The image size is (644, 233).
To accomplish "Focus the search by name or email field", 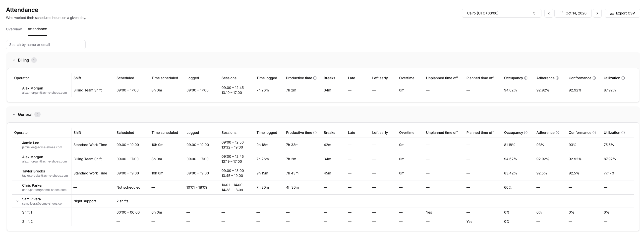I will click(x=46, y=45).
